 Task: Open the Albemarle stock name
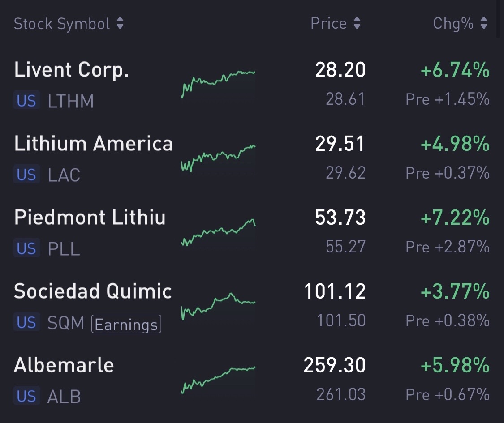(64, 365)
